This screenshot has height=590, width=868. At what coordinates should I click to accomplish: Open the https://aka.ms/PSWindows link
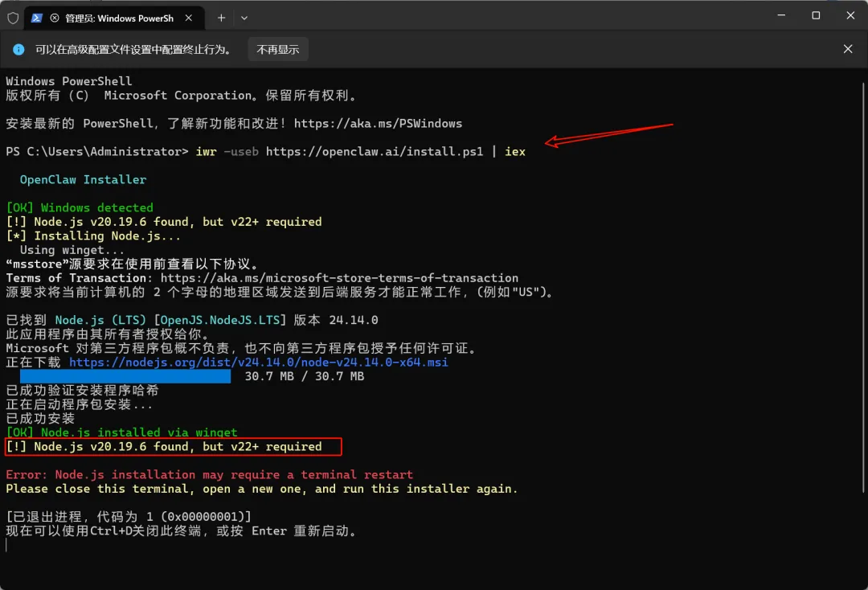378,124
